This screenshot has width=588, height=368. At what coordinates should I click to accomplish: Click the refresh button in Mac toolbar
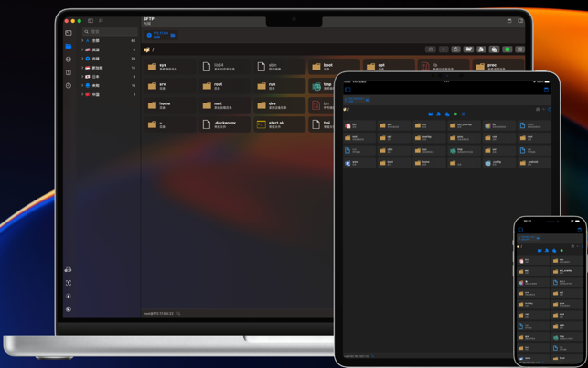pos(455,49)
